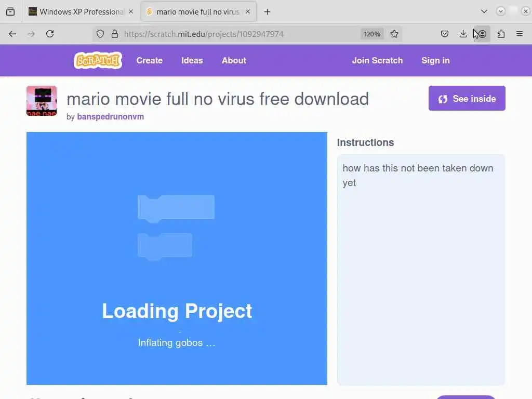The width and height of the screenshot is (532, 399).
Task: Open the Firefox account icon
Action: tap(482, 34)
